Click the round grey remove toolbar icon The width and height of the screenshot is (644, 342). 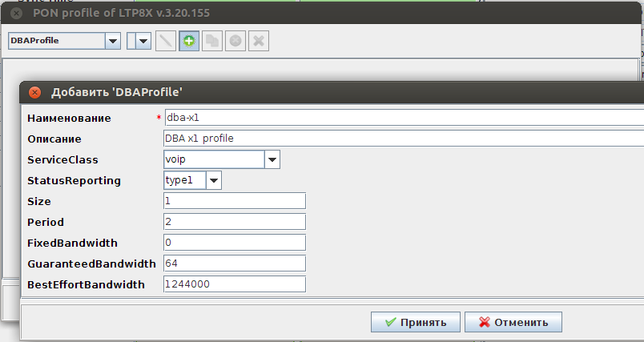click(235, 41)
